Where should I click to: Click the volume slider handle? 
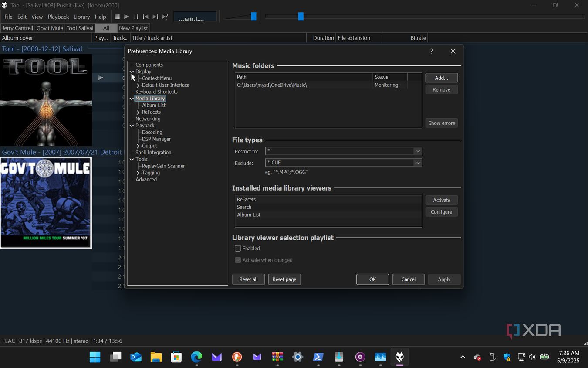pyautogui.click(x=253, y=17)
